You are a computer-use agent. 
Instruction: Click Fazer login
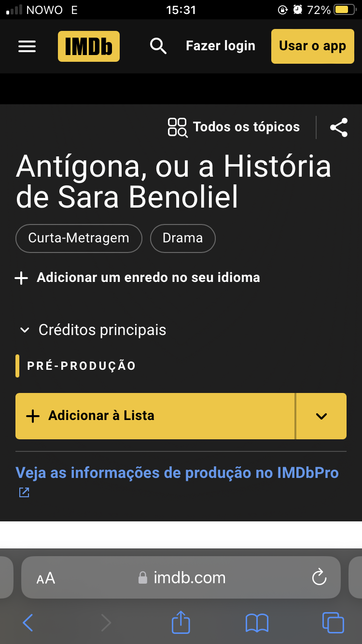[221, 46]
